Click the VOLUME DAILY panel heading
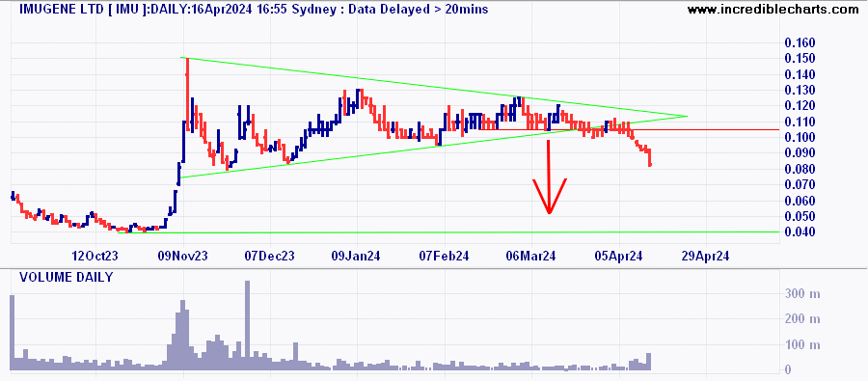Viewport: 868px width, 381px height. [66, 277]
